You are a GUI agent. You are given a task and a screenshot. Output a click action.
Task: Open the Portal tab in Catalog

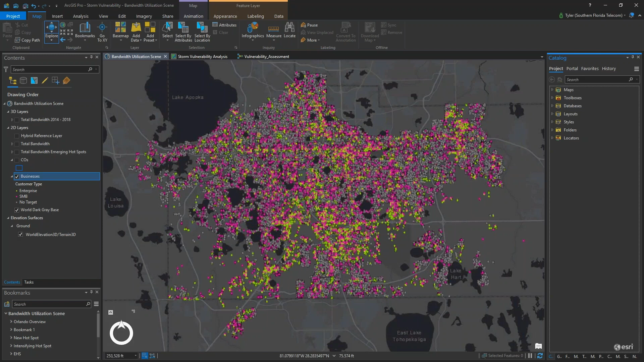pos(572,68)
